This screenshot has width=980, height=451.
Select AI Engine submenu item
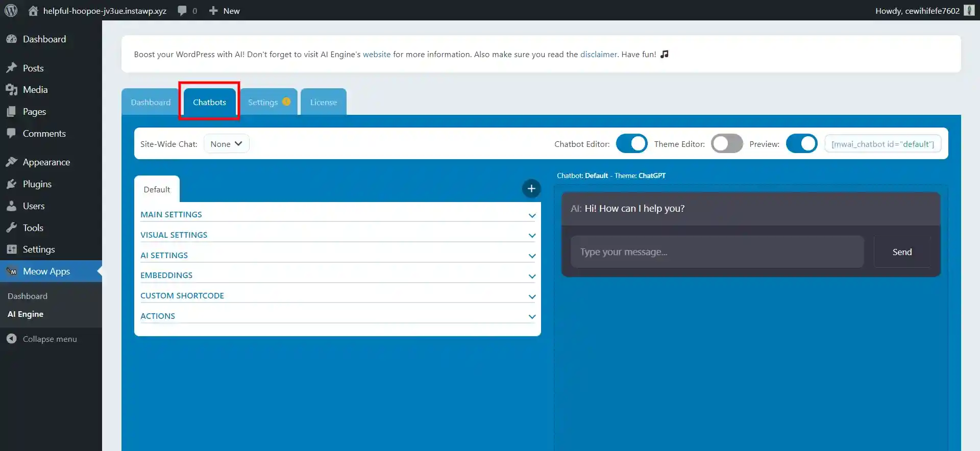[x=26, y=314]
